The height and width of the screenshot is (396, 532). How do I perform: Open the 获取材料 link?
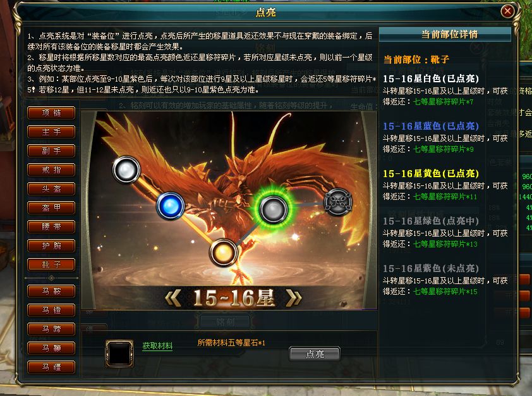click(157, 346)
